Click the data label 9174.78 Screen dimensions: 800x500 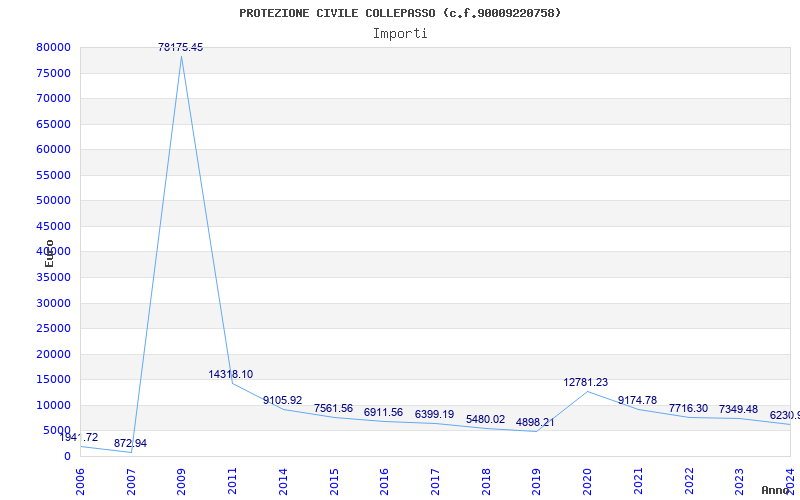pyautogui.click(x=637, y=401)
